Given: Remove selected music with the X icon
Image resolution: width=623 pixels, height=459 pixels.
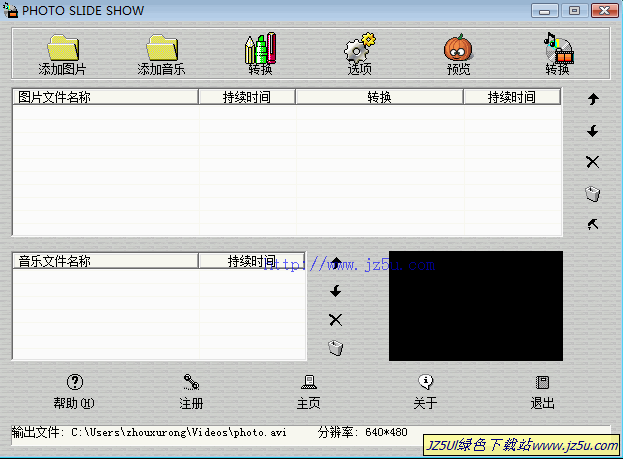Looking at the screenshot, I should (x=336, y=320).
